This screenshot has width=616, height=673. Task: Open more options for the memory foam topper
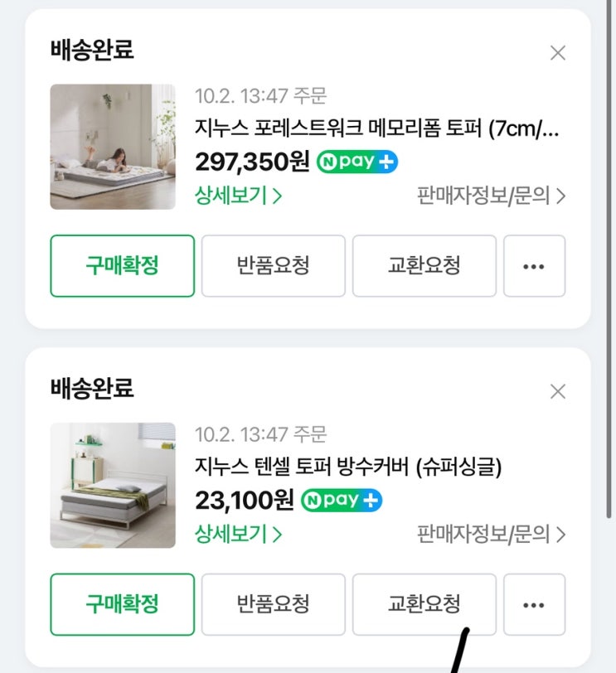[534, 266]
